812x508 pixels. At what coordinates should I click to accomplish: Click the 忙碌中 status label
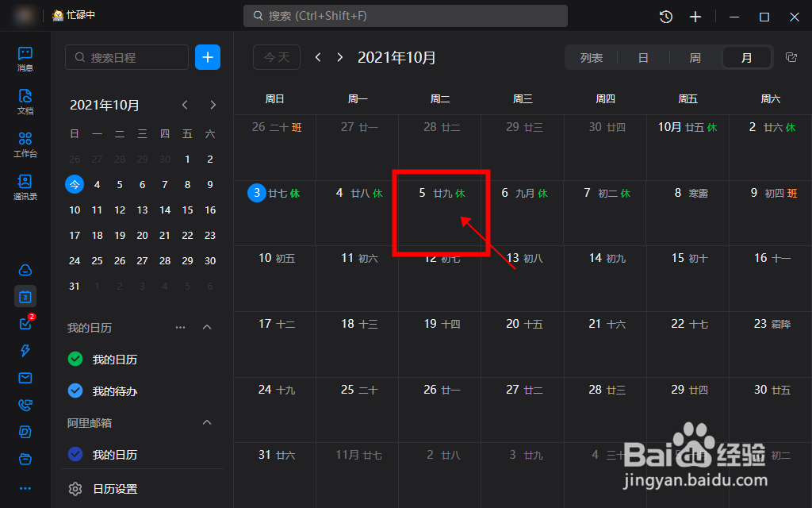point(81,15)
